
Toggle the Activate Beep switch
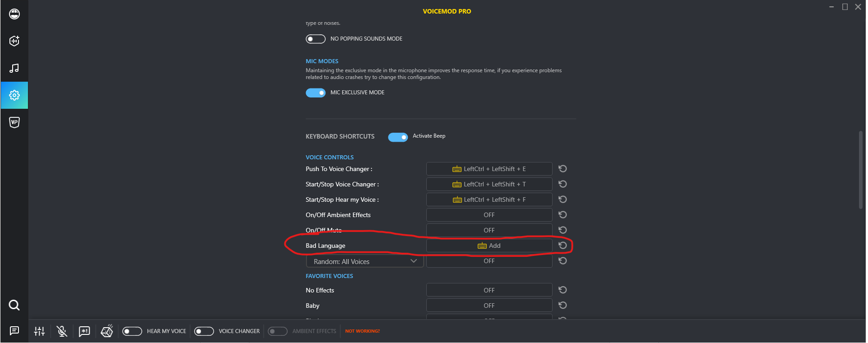click(398, 137)
